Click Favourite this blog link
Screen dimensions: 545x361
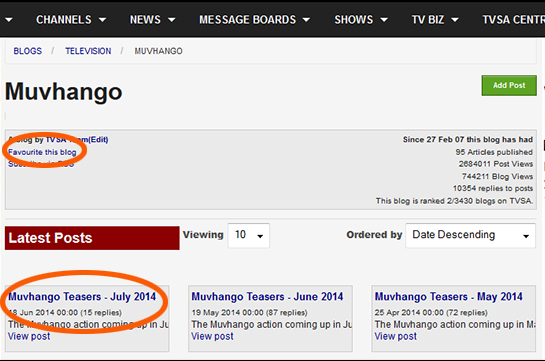tap(42, 152)
